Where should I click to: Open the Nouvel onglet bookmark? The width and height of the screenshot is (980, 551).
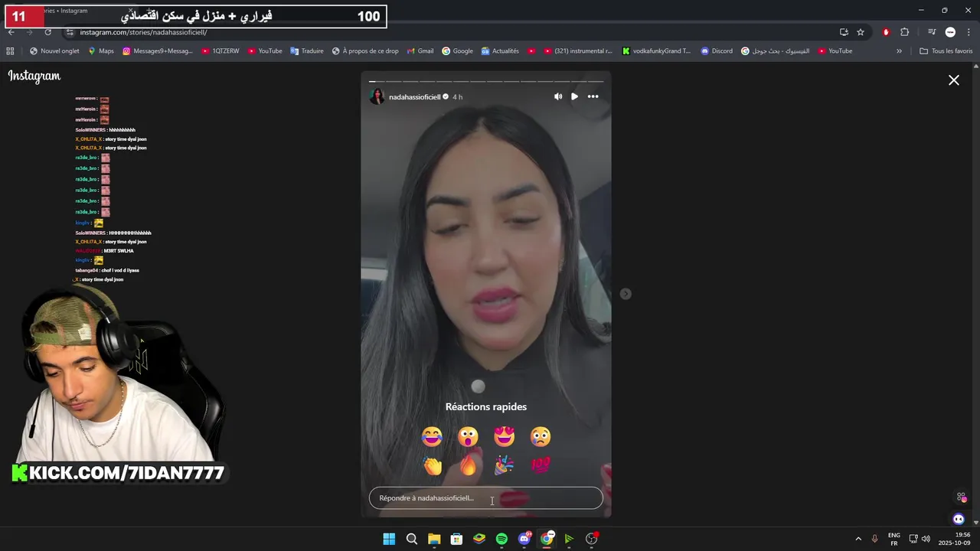click(x=54, y=51)
